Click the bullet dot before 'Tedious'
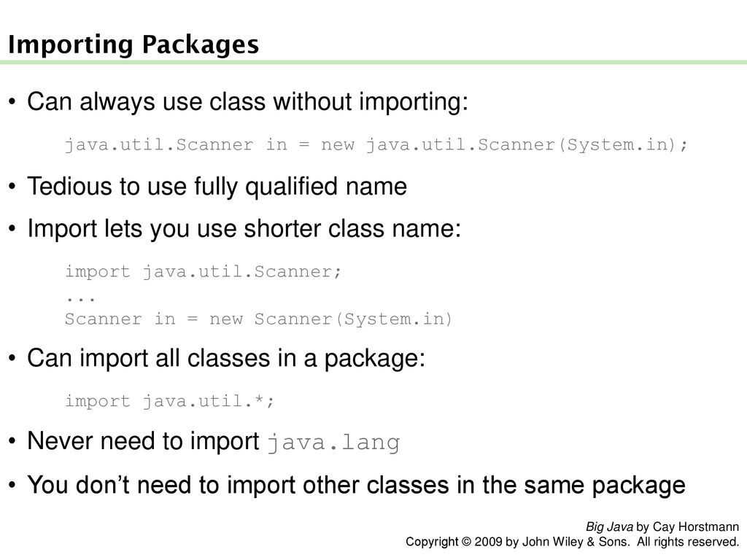The image size is (747, 560). (x=12, y=187)
